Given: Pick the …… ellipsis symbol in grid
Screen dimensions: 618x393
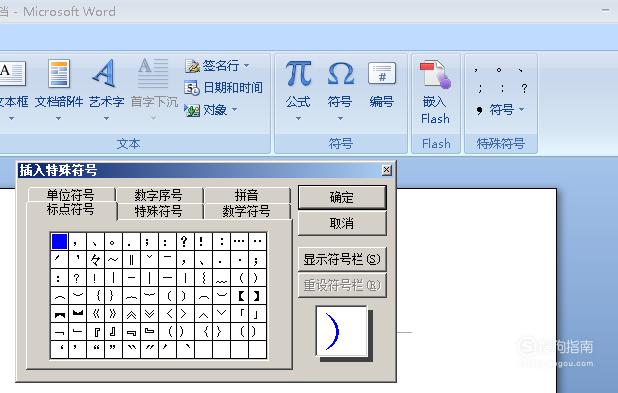Looking at the screenshot, I should coord(239,241).
